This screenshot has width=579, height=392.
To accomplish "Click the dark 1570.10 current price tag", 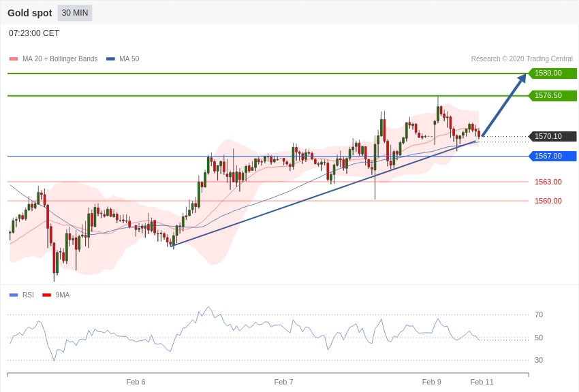I will click(552, 136).
